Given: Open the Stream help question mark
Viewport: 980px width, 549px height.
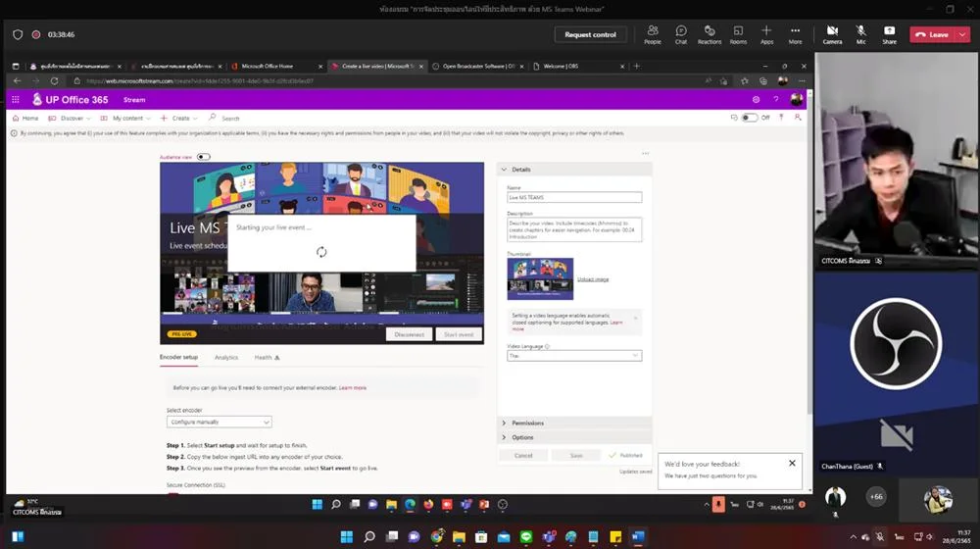Looking at the screenshot, I should point(775,99).
